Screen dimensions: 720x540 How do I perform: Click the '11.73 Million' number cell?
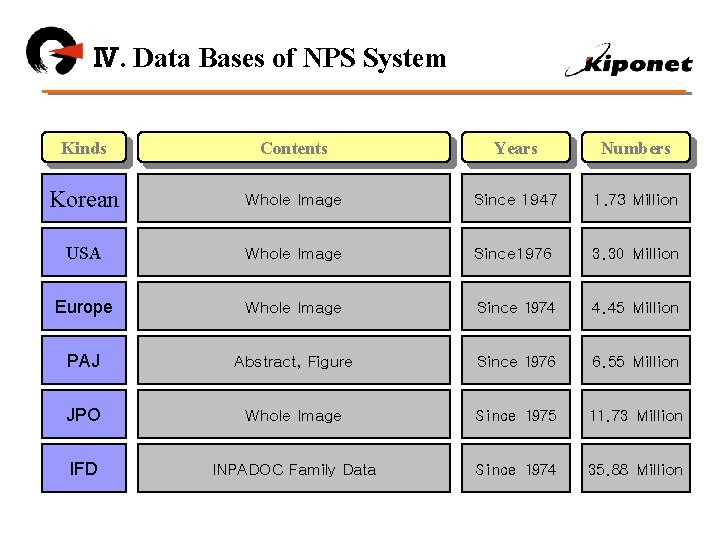pyautogui.click(x=636, y=414)
